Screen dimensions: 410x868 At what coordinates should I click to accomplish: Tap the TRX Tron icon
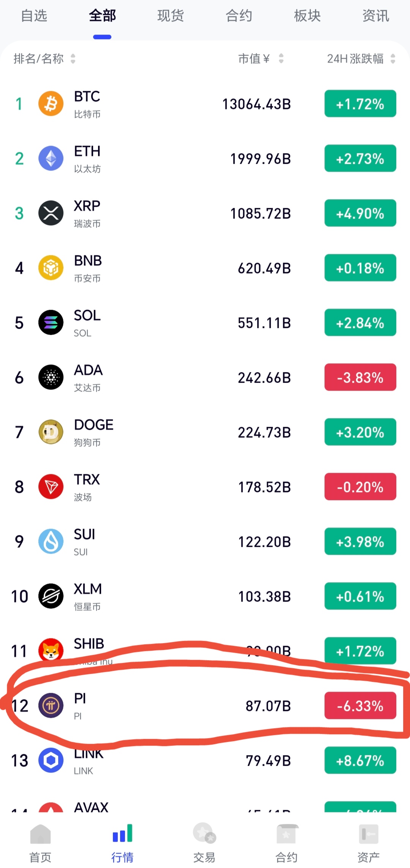tap(51, 487)
